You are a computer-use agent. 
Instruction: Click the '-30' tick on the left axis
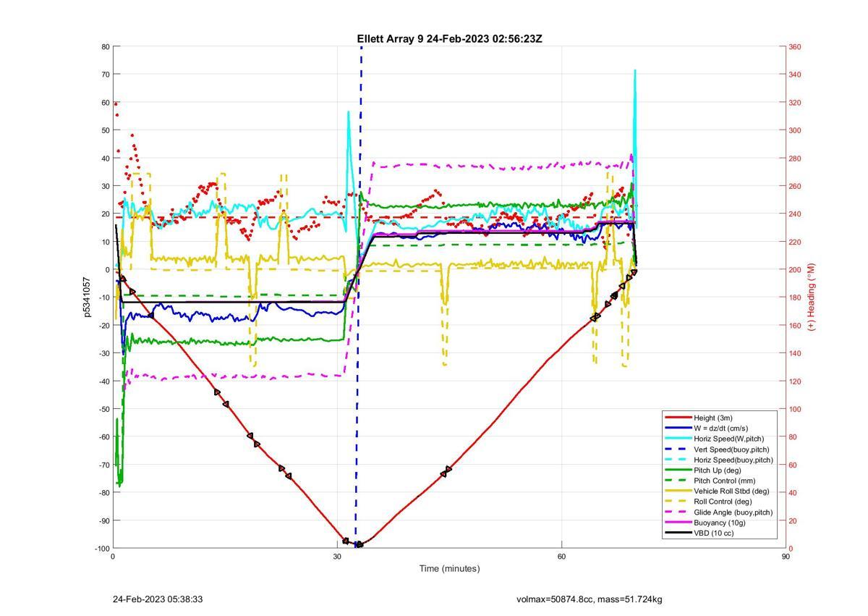pos(103,353)
